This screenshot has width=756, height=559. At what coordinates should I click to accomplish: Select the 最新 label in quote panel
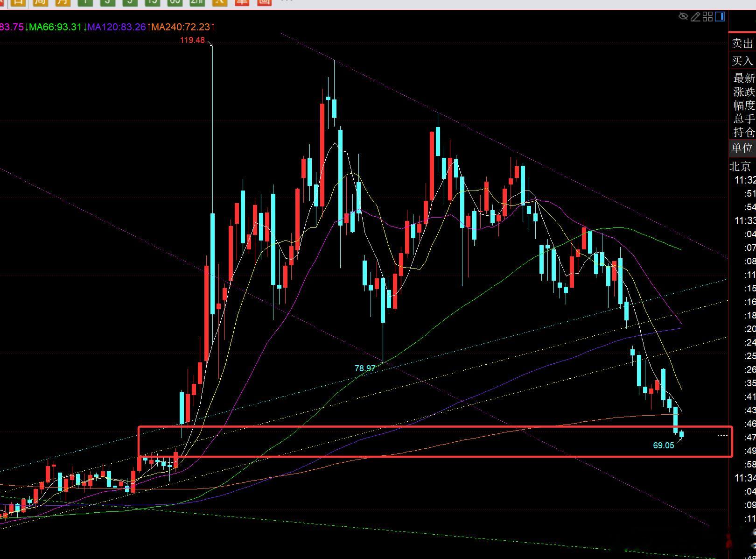point(744,78)
